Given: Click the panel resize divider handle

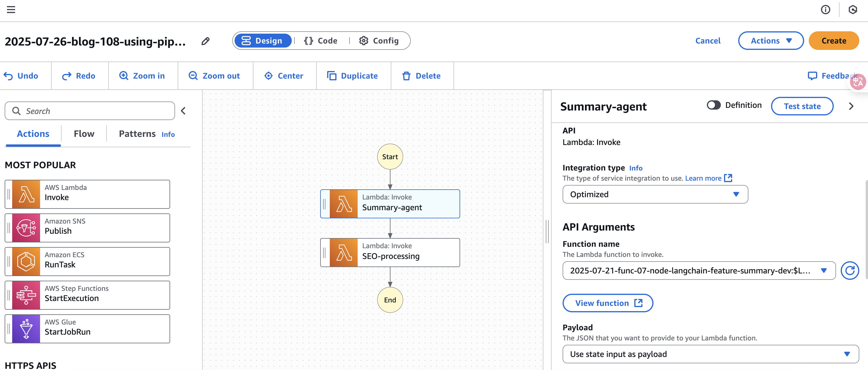Looking at the screenshot, I should 547,232.
